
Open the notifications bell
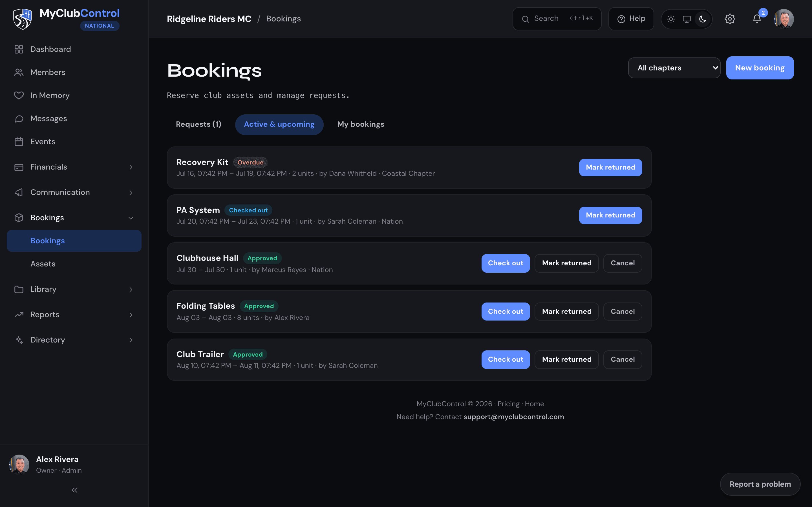pyautogui.click(x=757, y=19)
